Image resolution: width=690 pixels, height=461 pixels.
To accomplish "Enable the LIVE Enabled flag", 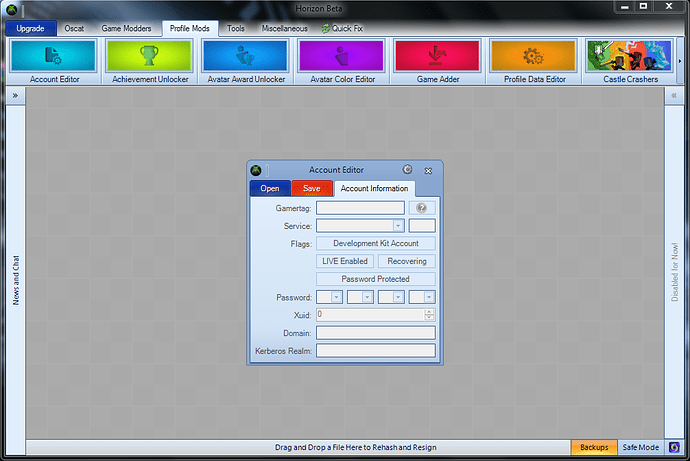I will point(342,261).
